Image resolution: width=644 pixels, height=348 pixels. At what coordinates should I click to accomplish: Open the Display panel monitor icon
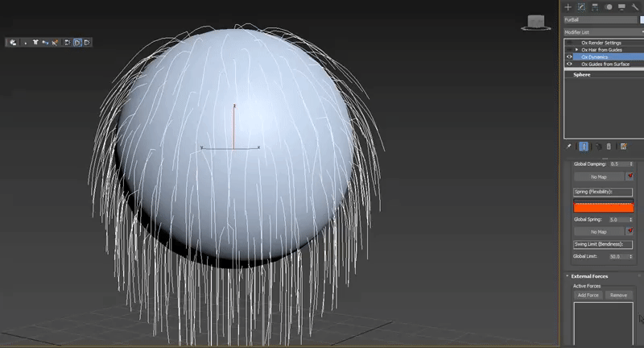point(620,6)
